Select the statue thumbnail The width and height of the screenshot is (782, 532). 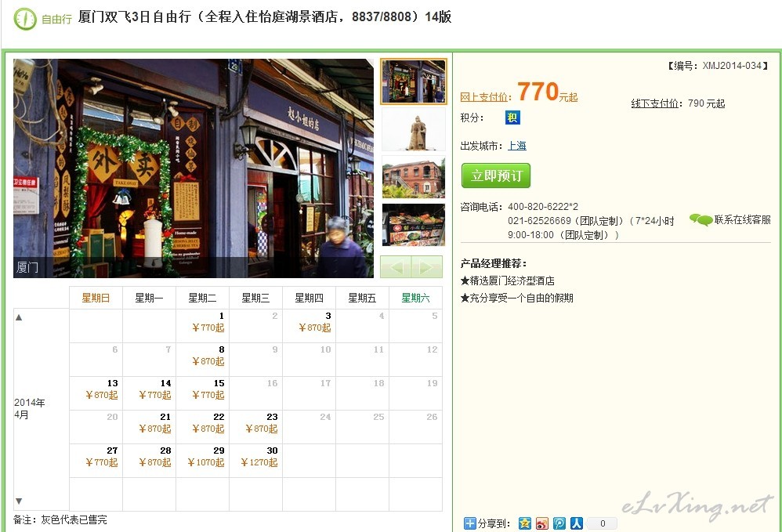(x=414, y=129)
